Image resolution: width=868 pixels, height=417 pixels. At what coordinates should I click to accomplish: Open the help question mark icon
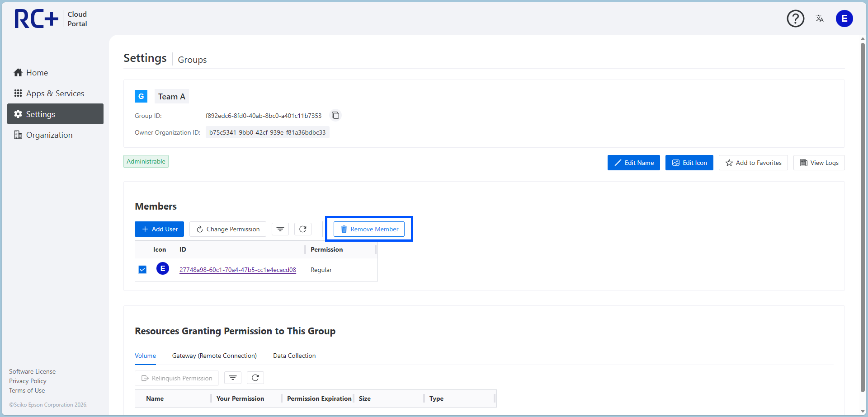tap(795, 19)
